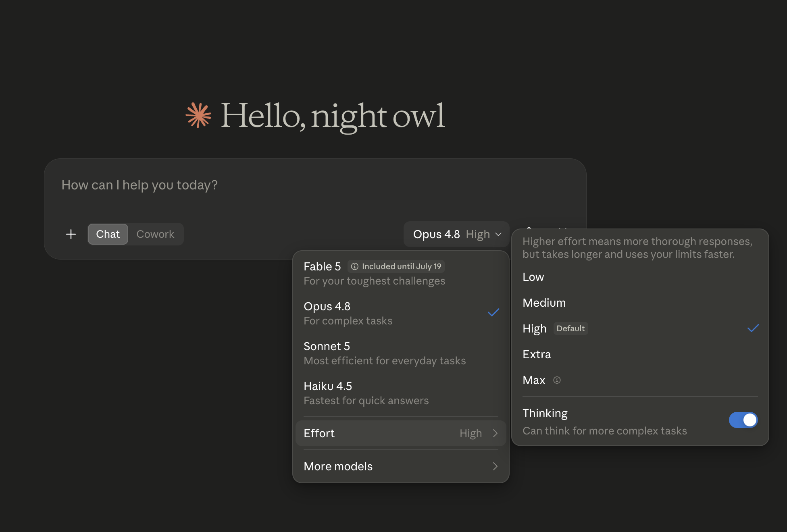The width and height of the screenshot is (787, 532).
Task: Click the info icon beside Fable 5
Action: [x=355, y=266]
